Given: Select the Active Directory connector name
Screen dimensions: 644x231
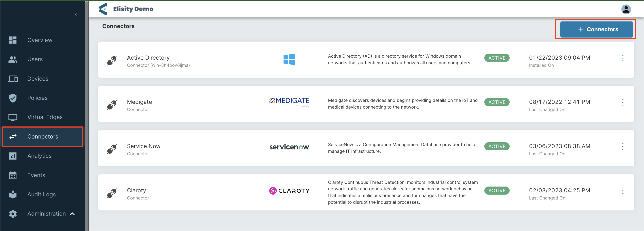Looking at the screenshot, I should pyautogui.click(x=148, y=58).
